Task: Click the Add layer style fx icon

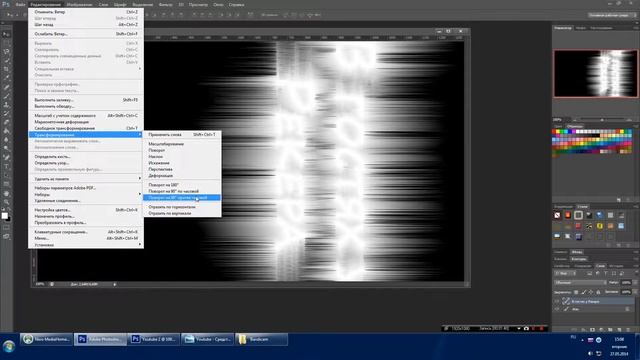Action: pyautogui.click(x=584, y=329)
